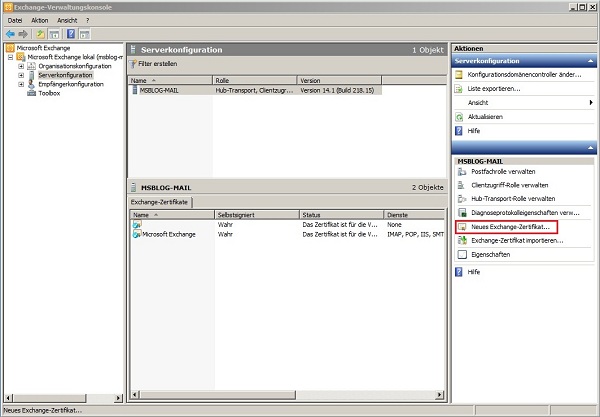Click Liste exportieren action link
Viewport: 600px width, 417px height.
coord(494,89)
